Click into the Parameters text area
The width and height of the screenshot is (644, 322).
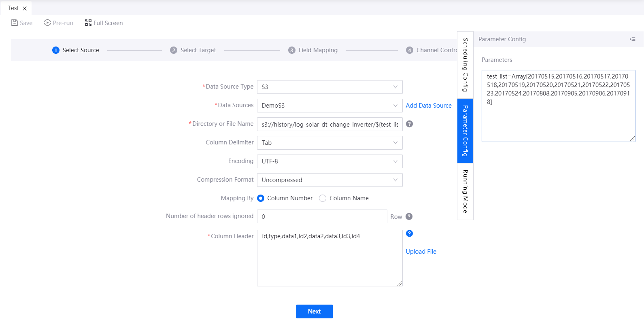coord(559,106)
